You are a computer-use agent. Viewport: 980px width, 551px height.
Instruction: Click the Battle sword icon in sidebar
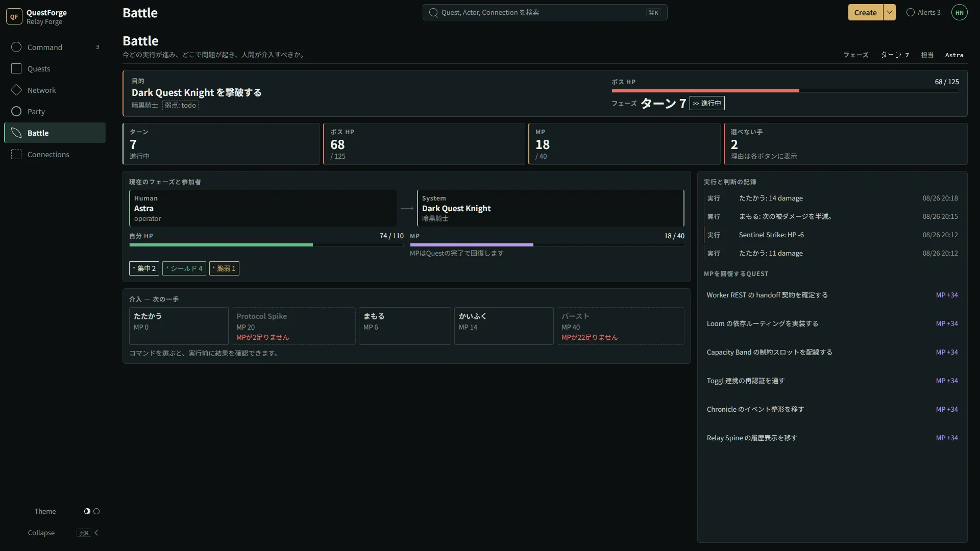pos(16,133)
